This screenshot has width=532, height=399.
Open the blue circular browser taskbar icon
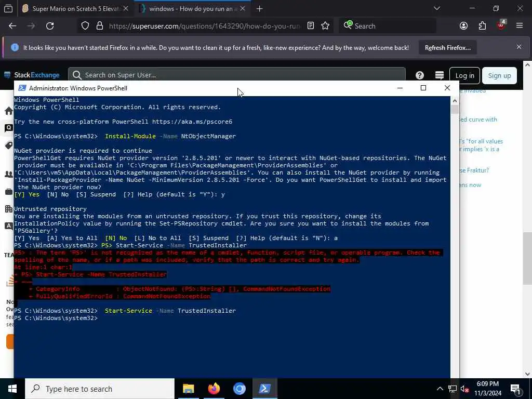click(x=239, y=389)
